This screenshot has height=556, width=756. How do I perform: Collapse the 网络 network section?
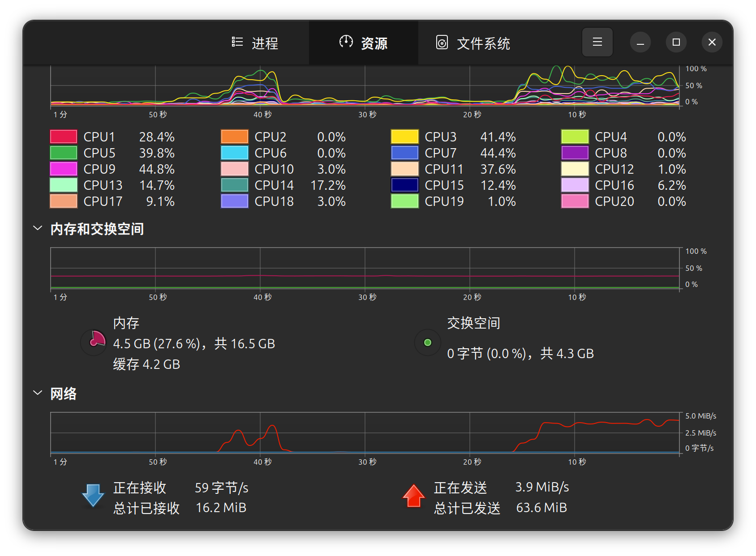pyautogui.click(x=38, y=393)
